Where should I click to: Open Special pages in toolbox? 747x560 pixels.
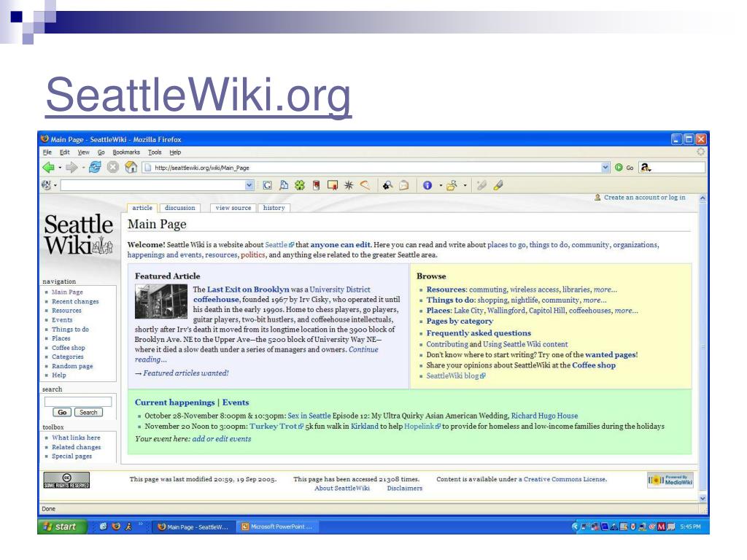pos(72,456)
